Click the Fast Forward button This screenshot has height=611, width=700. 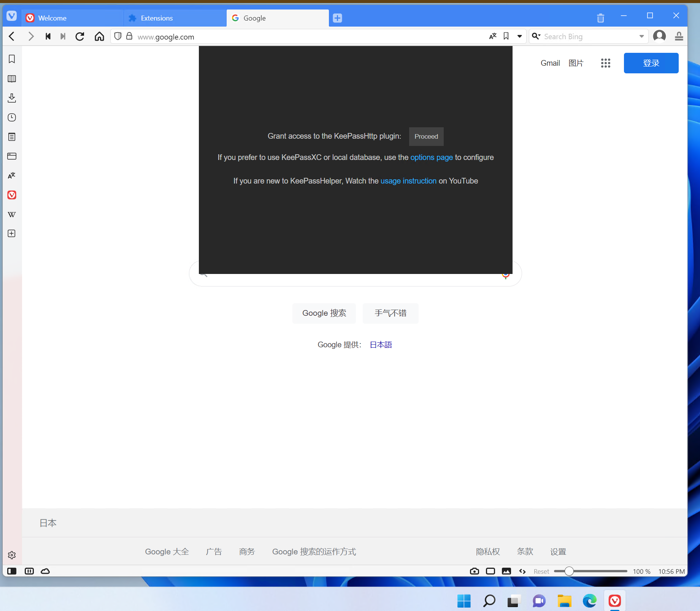point(63,36)
